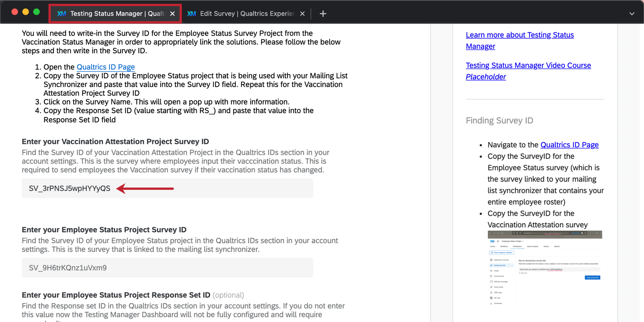Expand the tab list chevron
The height and width of the screenshot is (322, 644).
pyautogui.click(x=632, y=14)
